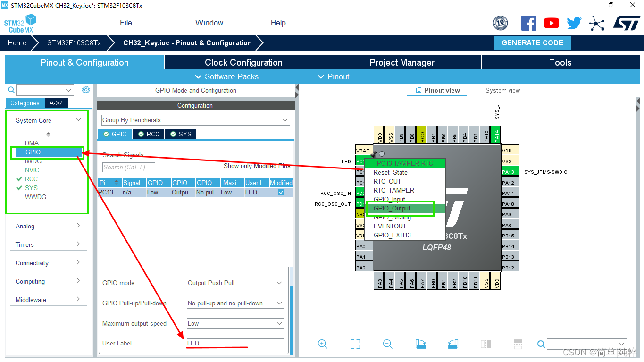Click the STM32CubeMX logo
The height and width of the screenshot is (362, 644).
tap(20, 23)
